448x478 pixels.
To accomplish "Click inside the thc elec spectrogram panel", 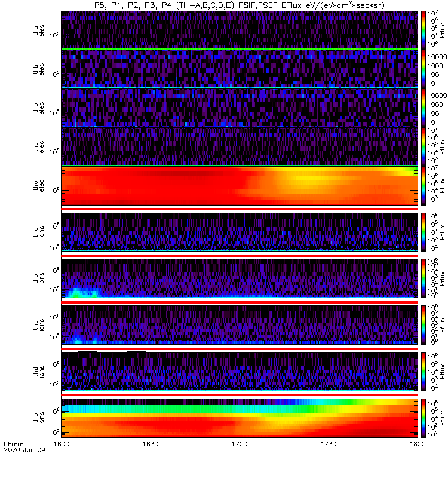I will point(240,108).
